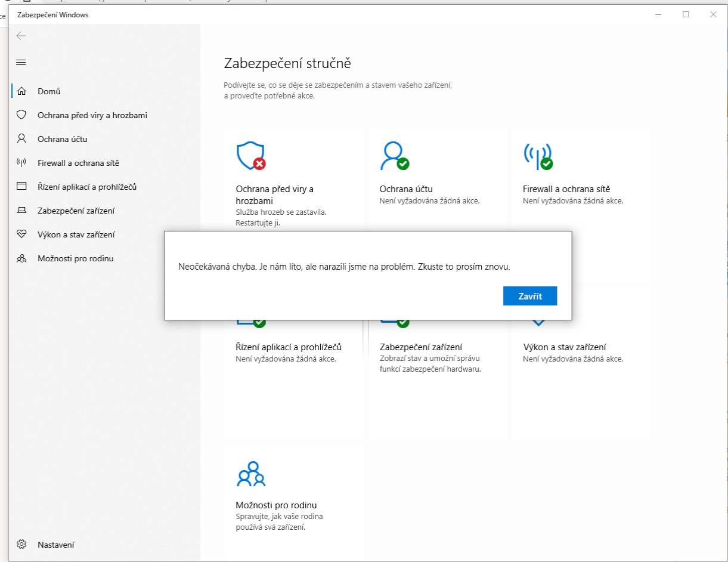The image size is (728, 562).
Task: Open the Výkon a stav zařízení tile title
Action: pyautogui.click(x=565, y=347)
